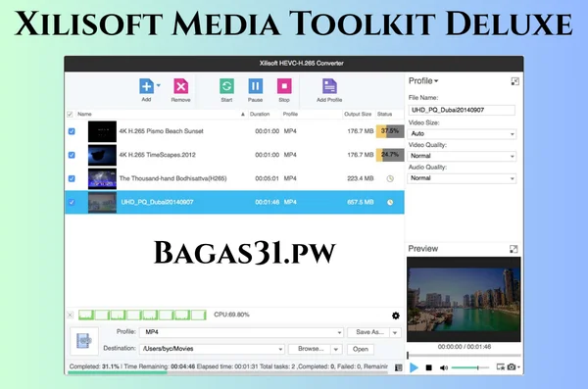Mute the preview with speaker icon
Image resolution: width=588 pixels, height=389 pixels.
(444, 367)
